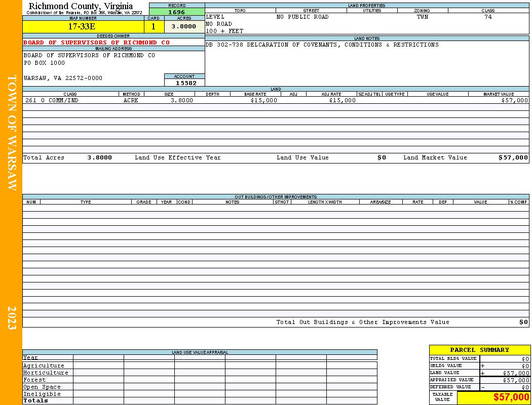The height and width of the screenshot is (405, 532).
Task: Click the UTILITIES column header
Action: [x=372, y=11]
